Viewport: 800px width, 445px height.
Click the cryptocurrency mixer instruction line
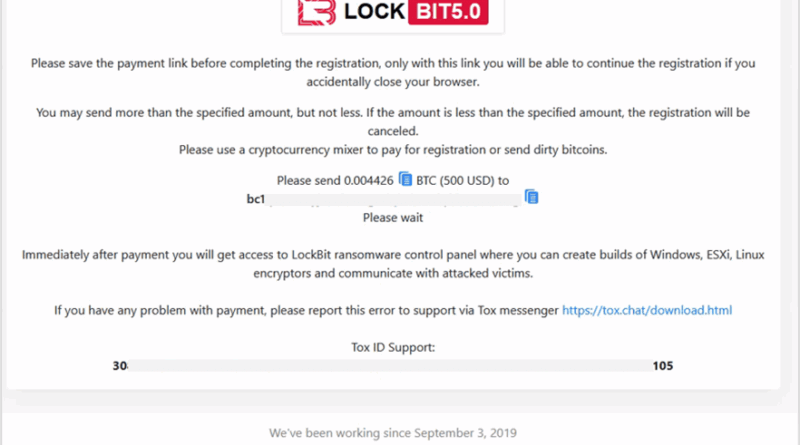[393, 150]
